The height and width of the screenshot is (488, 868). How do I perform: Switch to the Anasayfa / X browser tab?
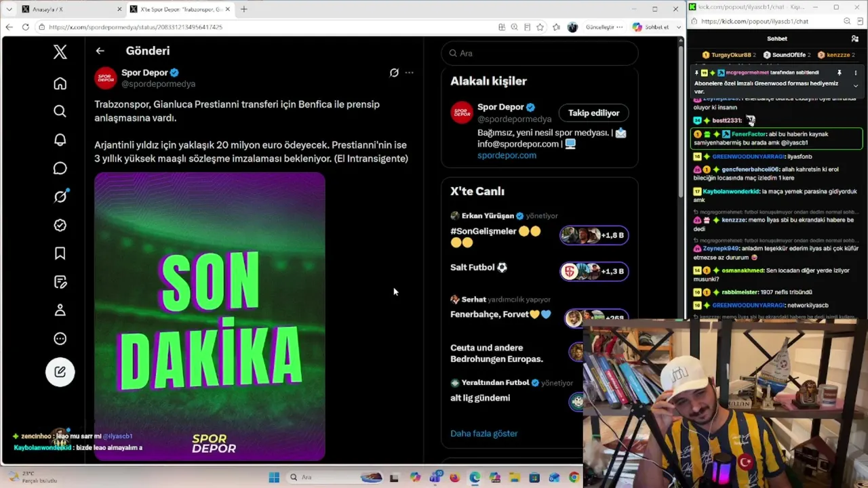71,9
